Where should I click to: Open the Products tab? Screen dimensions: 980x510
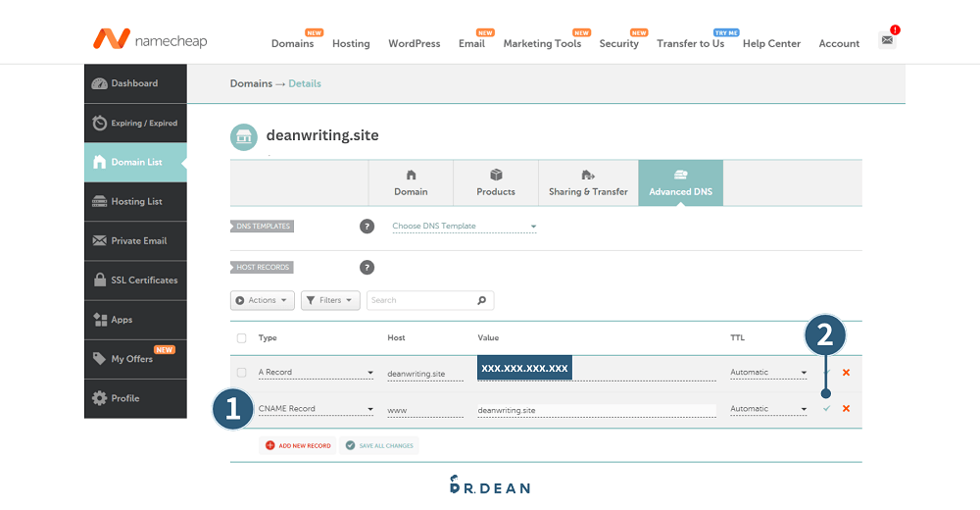[x=496, y=182]
